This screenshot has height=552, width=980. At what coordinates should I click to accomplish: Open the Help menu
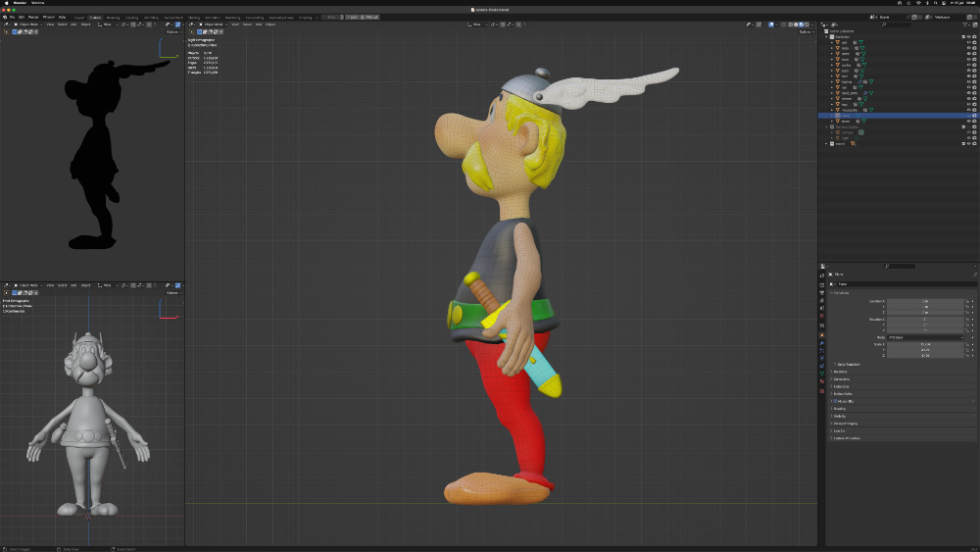click(x=62, y=17)
